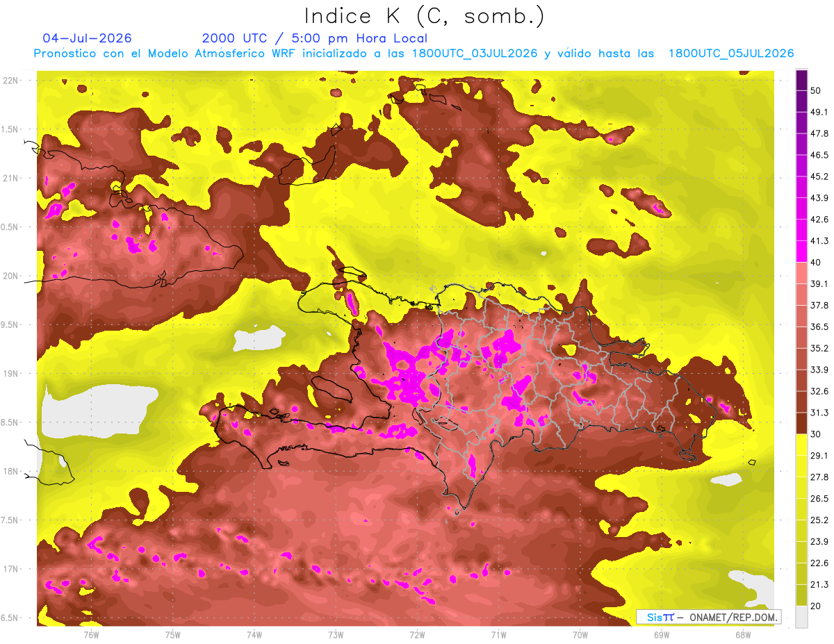Click the colorbar value "27.8"
Viewport: 834px width, 644px height.
(x=819, y=477)
